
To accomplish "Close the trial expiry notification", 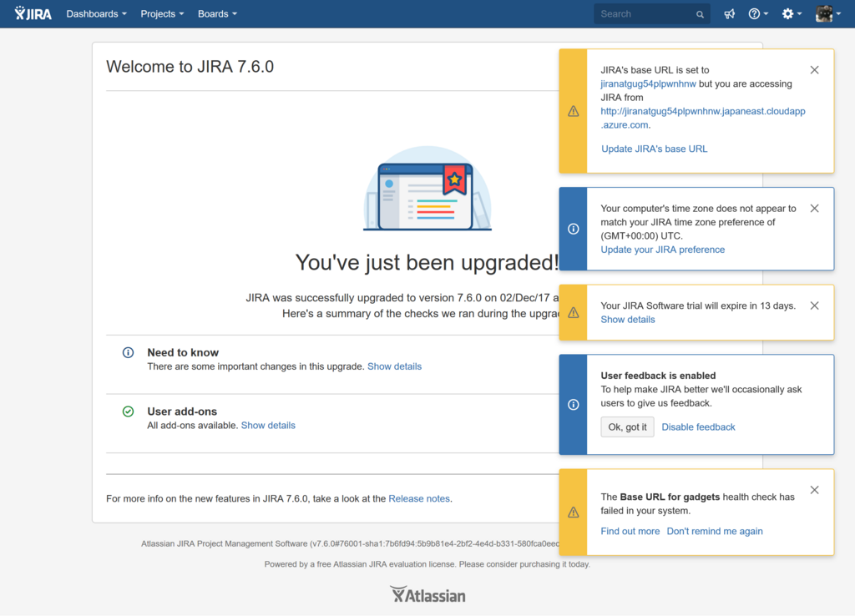I will 814,305.
